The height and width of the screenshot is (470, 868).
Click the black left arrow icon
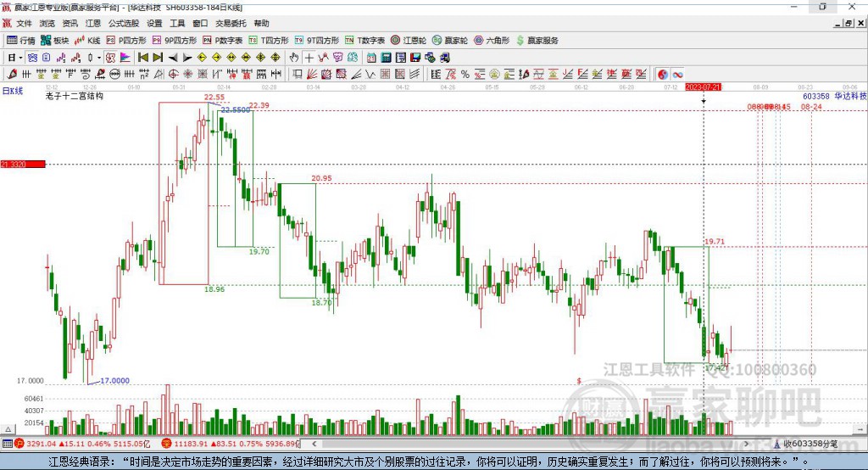[x=173, y=58]
